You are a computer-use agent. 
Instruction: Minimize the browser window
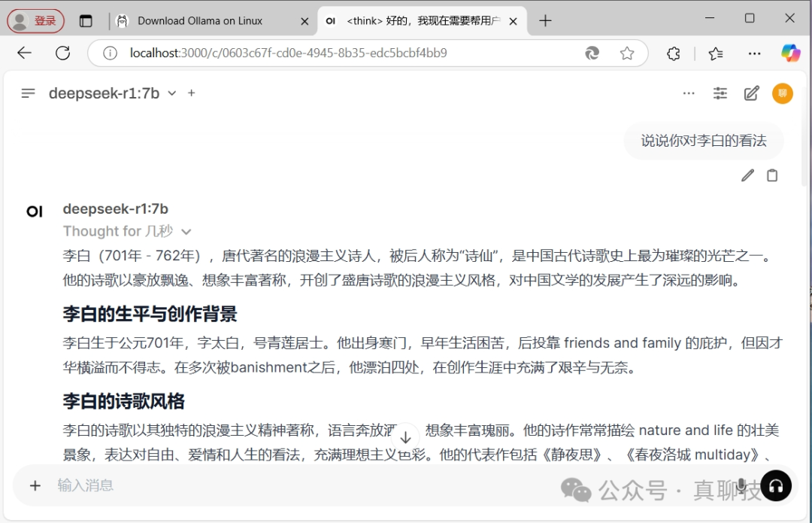click(710, 18)
